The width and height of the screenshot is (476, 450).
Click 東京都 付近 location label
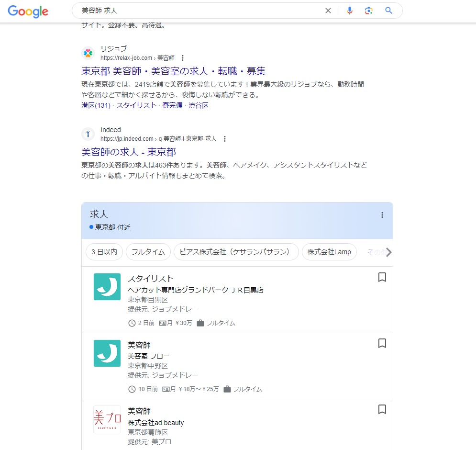112,227
